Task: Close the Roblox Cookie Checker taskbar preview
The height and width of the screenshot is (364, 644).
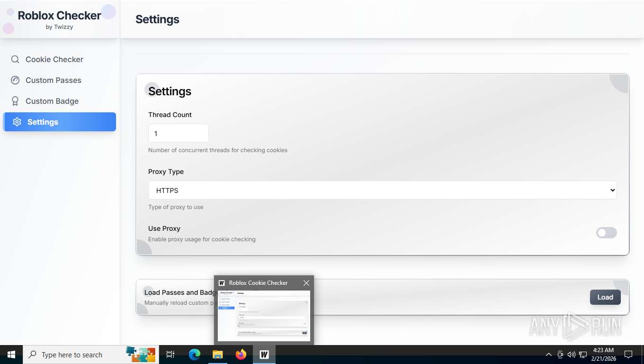Action: point(306,283)
